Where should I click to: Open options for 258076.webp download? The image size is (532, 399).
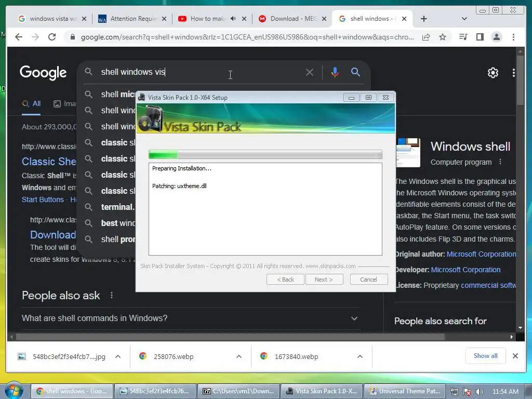click(x=239, y=356)
